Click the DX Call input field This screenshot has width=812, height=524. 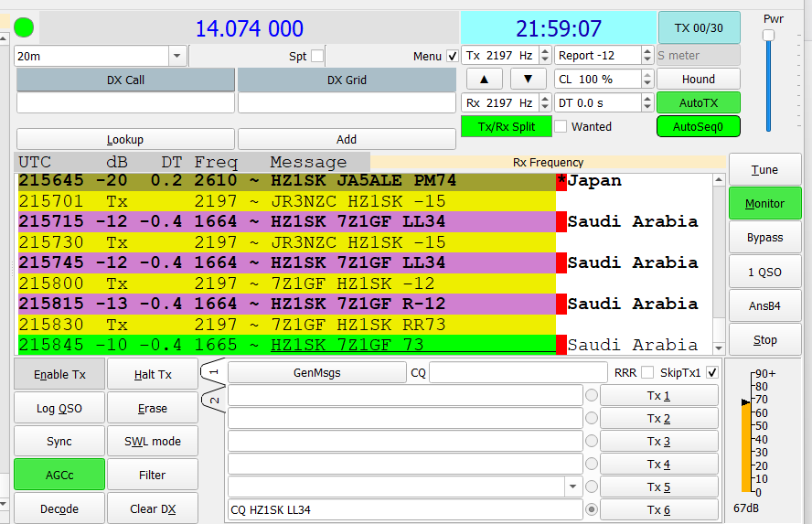(x=125, y=102)
